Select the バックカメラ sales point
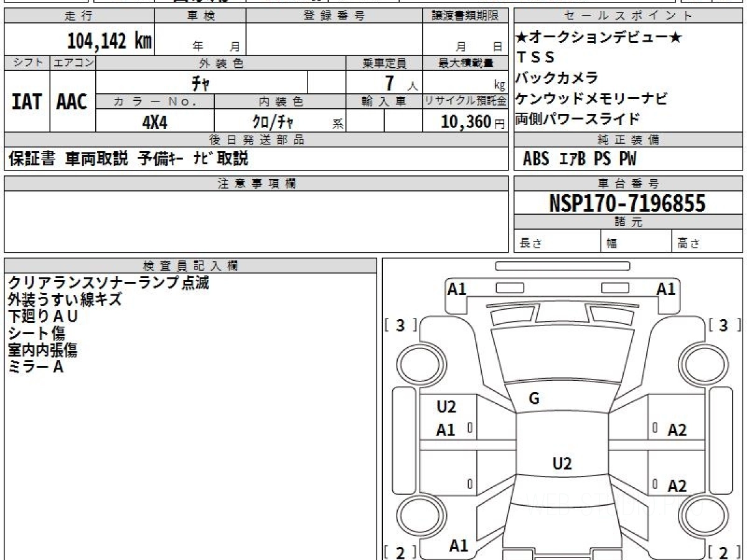 tap(557, 78)
